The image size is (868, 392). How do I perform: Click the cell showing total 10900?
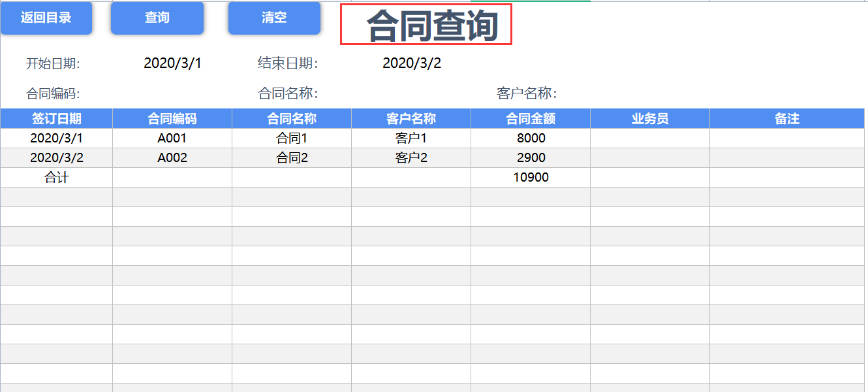click(530, 177)
